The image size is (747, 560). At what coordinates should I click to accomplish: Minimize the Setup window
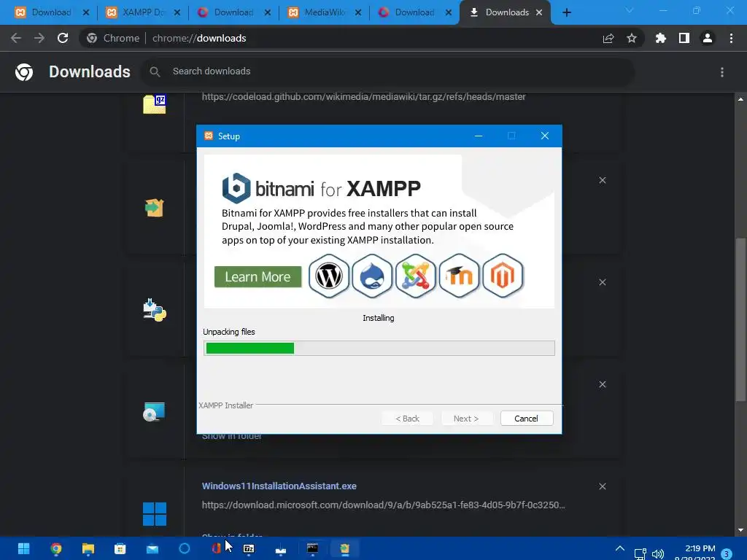click(x=479, y=136)
